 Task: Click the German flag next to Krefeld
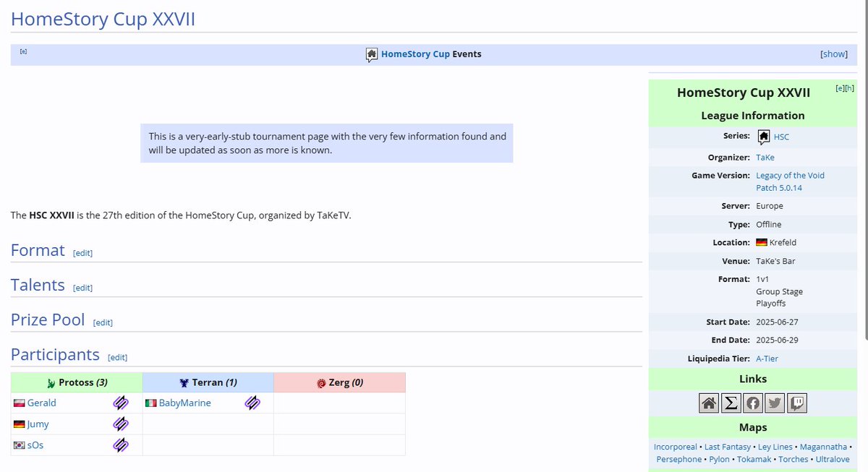(x=762, y=243)
